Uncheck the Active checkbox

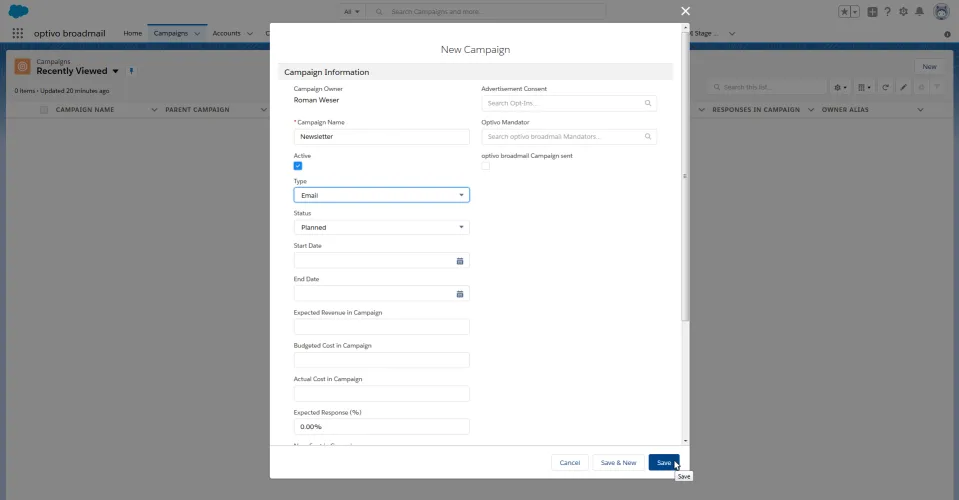click(x=298, y=166)
